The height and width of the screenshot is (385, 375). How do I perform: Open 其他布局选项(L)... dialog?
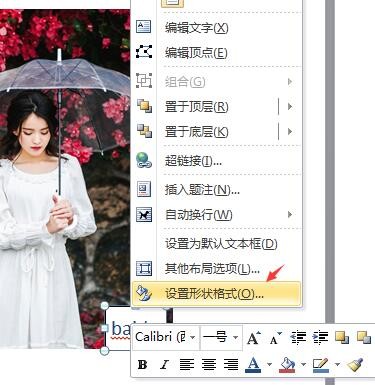pyautogui.click(x=217, y=268)
